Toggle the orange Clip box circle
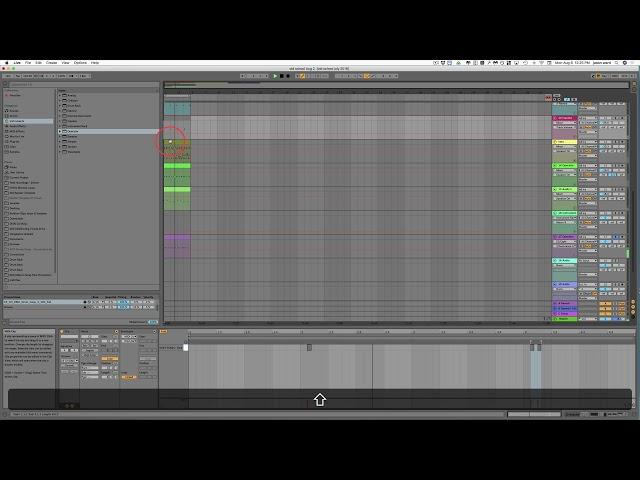This screenshot has width=640, height=480. pyautogui.click(x=62, y=332)
